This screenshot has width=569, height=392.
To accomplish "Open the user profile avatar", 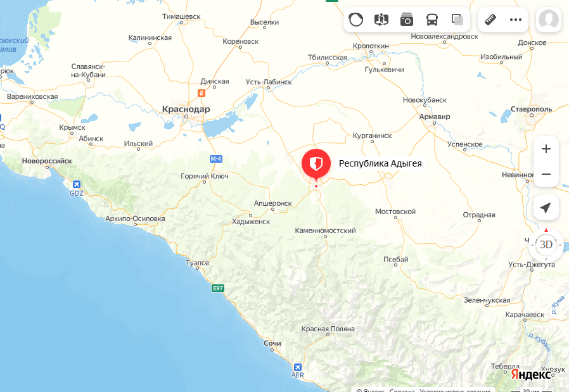I will pos(549,20).
